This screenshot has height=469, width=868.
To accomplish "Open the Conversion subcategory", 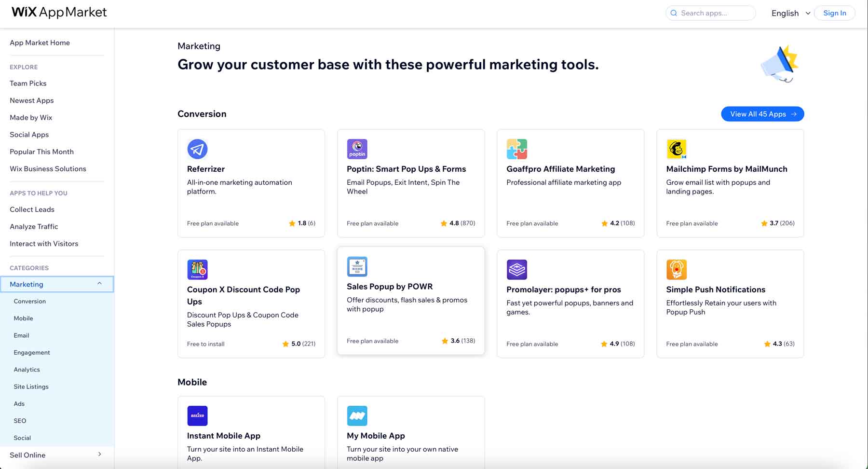I will [x=29, y=301].
